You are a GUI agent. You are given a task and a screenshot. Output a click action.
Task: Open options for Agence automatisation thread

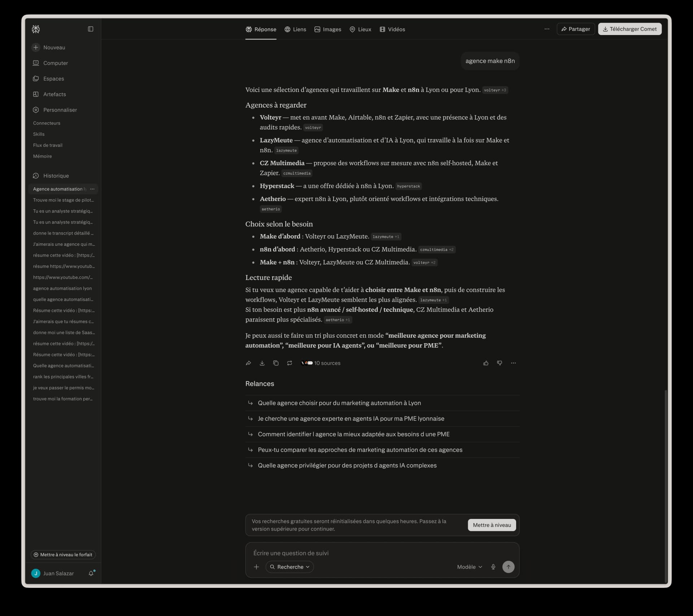coord(92,189)
